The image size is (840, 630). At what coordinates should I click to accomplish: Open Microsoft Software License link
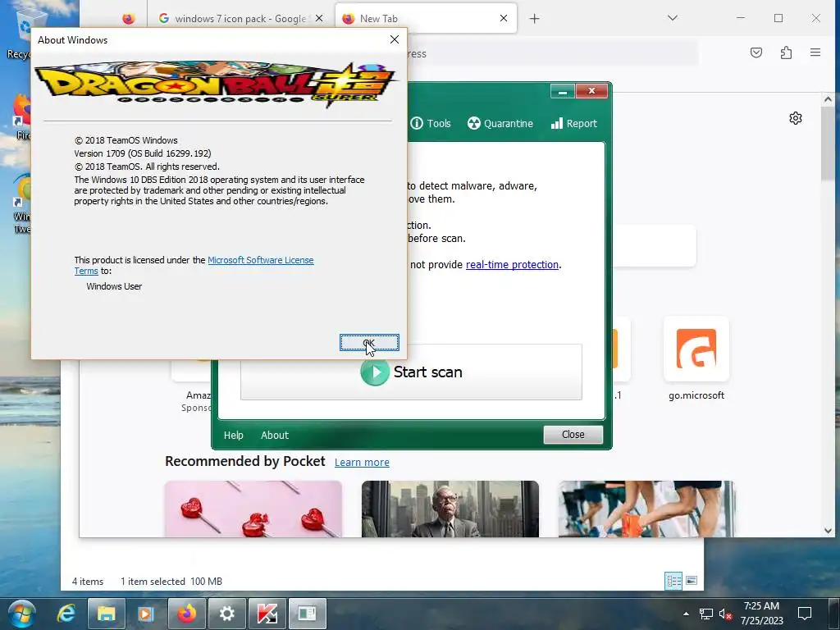click(260, 260)
